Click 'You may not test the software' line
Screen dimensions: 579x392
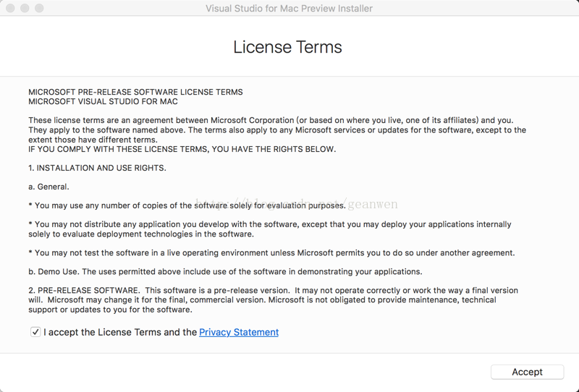[x=271, y=253]
